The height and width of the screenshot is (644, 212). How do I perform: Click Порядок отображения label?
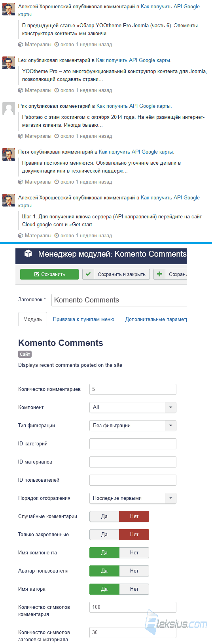pos(44,498)
